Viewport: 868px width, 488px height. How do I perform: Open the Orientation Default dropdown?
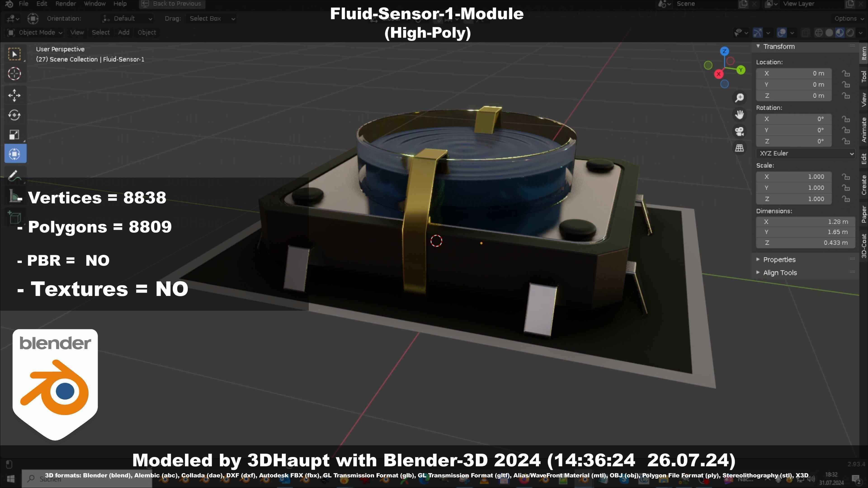(x=127, y=19)
